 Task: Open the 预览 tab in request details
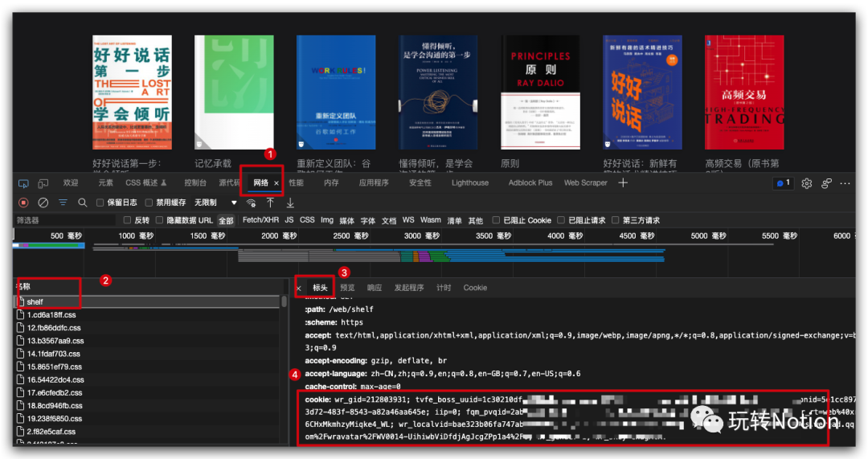[x=347, y=288]
